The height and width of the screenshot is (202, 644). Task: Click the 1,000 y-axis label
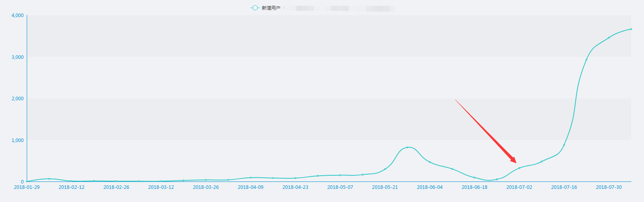pyautogui.click(x=18, y=140)
